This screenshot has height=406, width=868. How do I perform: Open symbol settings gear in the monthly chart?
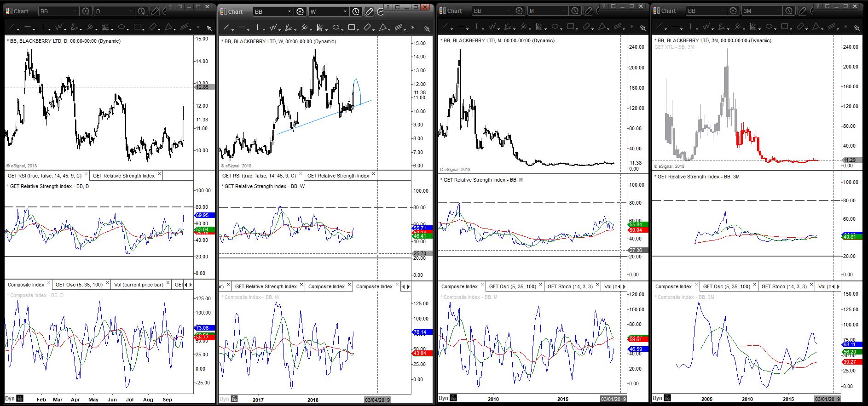519,11
